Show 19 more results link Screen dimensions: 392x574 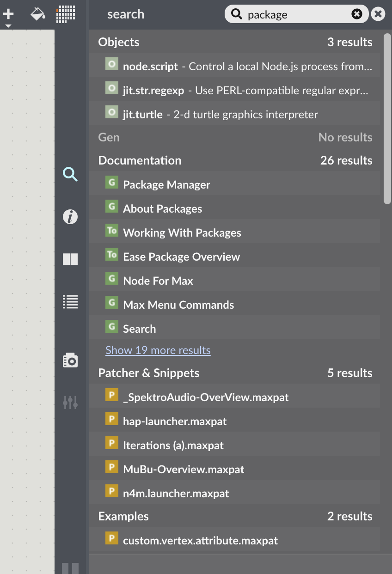point(158,350)
